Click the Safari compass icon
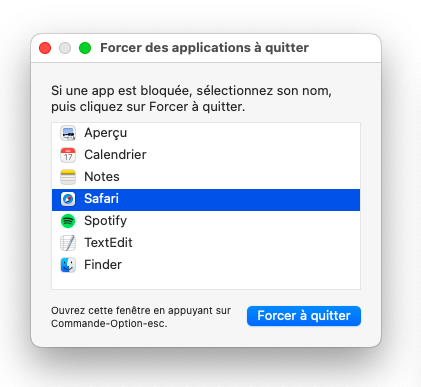Screen dimensions: 421x387 point(68,199)
